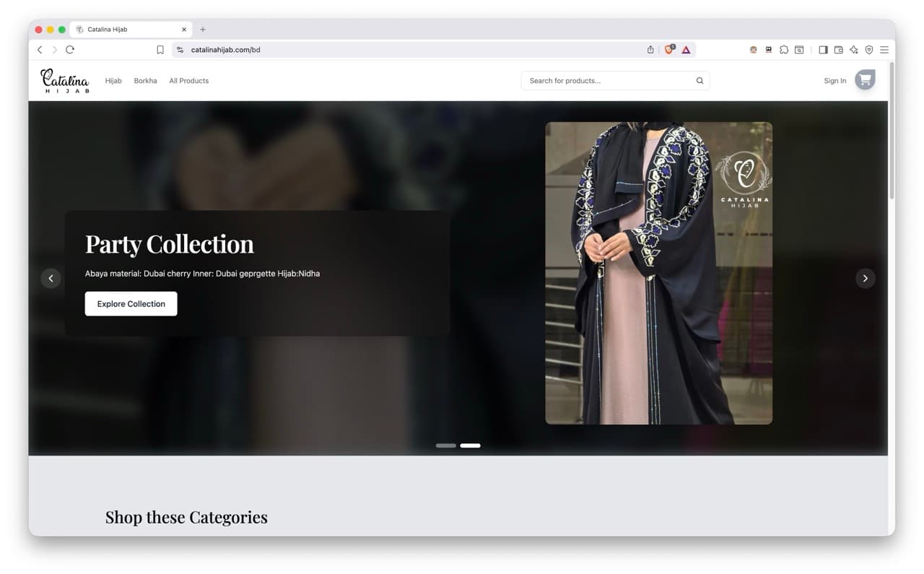Open the Borkha navigation menu item
Viewport: 924px width, 574px height.
tap(145, 80)
